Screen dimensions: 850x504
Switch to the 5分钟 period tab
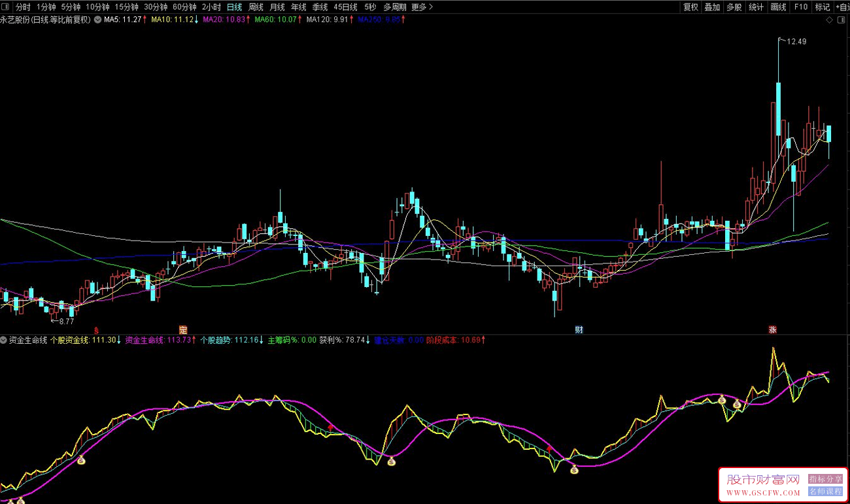point(71,7)
